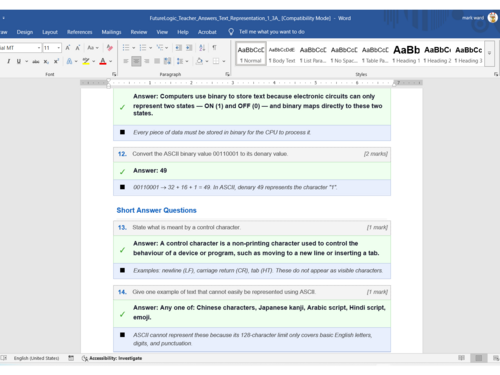This screenshot has height=375, width=500.
Task: Apply multilevel list formatting
Action: pos(160,48)
